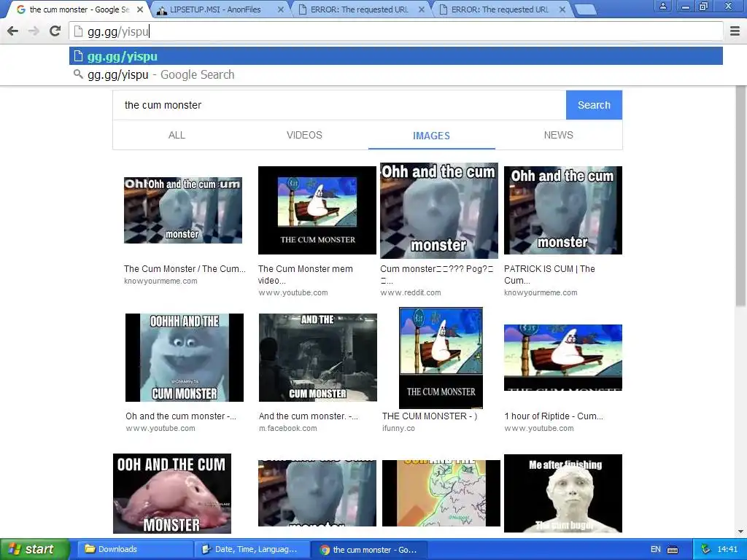
Task: Open the blobfish OOH AND THE thumbnail
Action: pyautogui.click(x=172, y=494)
